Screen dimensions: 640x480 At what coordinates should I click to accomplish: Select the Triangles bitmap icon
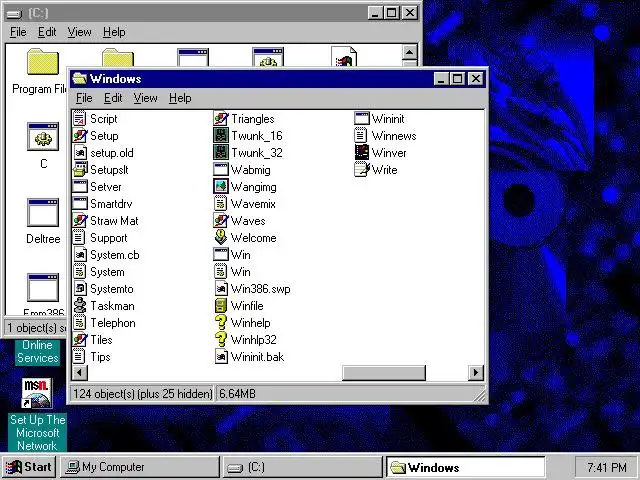[220, 119]
